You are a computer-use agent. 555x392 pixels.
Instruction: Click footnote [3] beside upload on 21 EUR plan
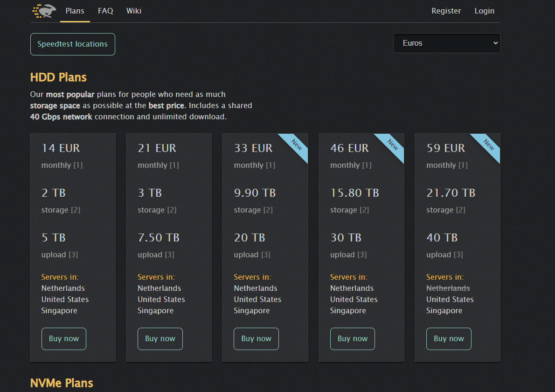170,254
